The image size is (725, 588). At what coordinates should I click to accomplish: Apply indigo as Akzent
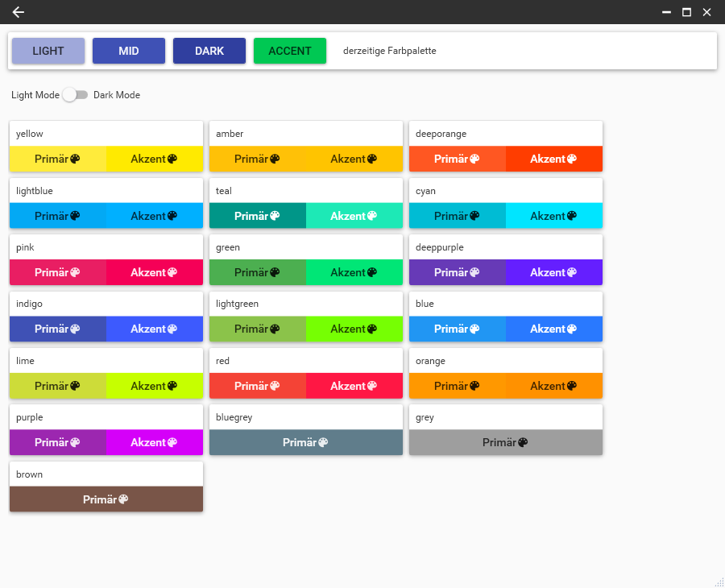coord(155,329)
